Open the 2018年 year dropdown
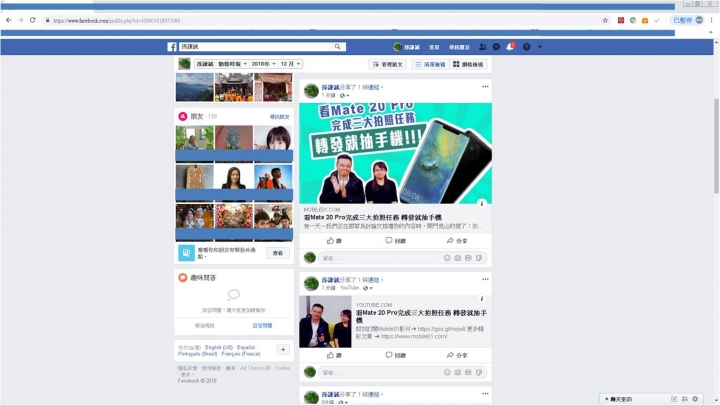The image size is (720, 405). tap(264, 64)
